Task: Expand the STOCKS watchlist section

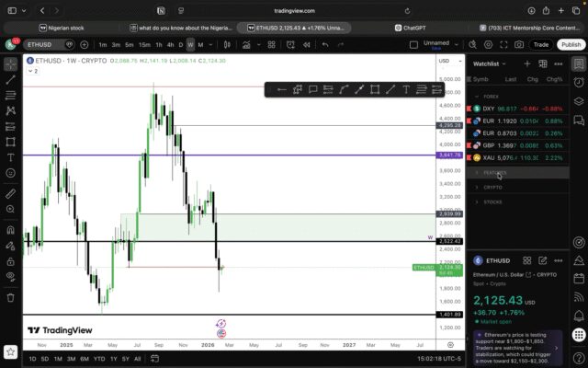Action: click(x=492, y=201)
